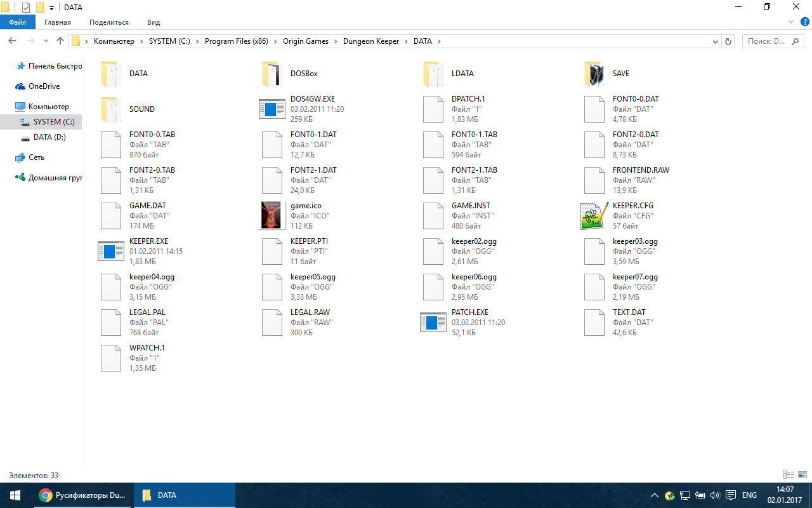
Task: Expand the ribbon chevron
Action: [791, 22]
